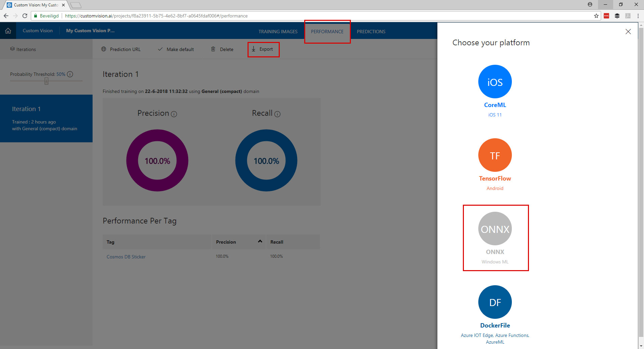The image size is (644, 349).
Task: Click the Make default checkmark icon
Action: pyautogui.click(x=160, y=49)
